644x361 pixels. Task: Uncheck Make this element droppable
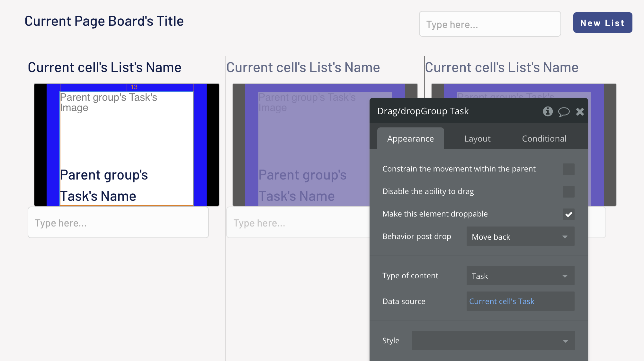pos(568,214)
